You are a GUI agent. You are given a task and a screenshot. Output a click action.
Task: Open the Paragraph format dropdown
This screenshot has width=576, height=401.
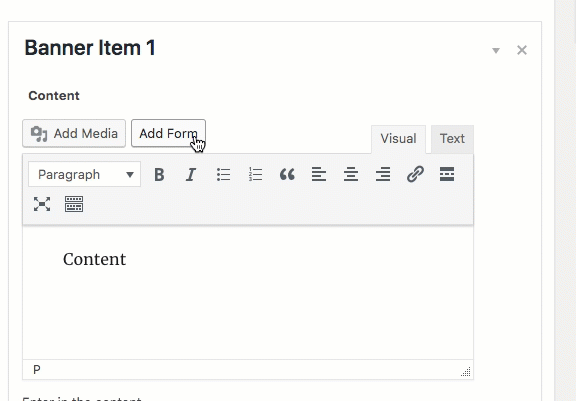click(x=84, y=174)
